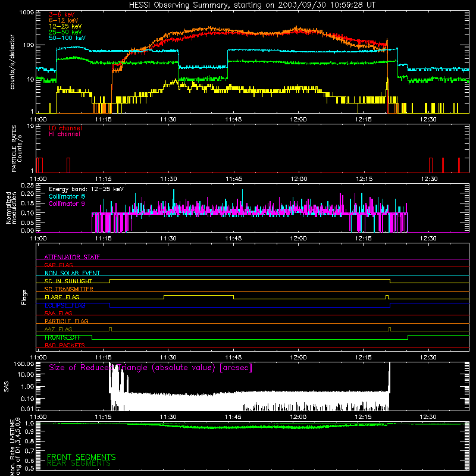This screenshot has height=476, width=476.
Task: Click the 12:30 tick label under the SAS plot
Action: (428, 417)
